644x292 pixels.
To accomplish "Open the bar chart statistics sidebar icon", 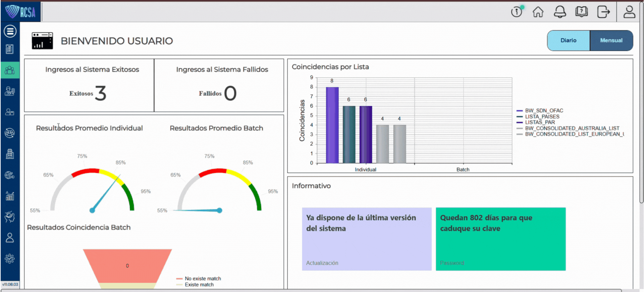I will pos(10,196).
